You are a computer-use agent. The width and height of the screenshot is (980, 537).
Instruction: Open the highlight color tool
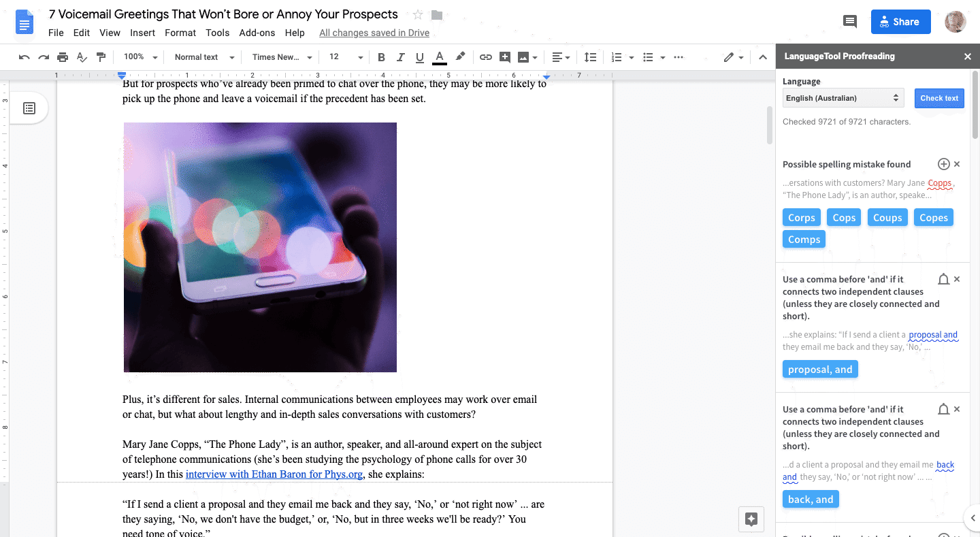460,57
